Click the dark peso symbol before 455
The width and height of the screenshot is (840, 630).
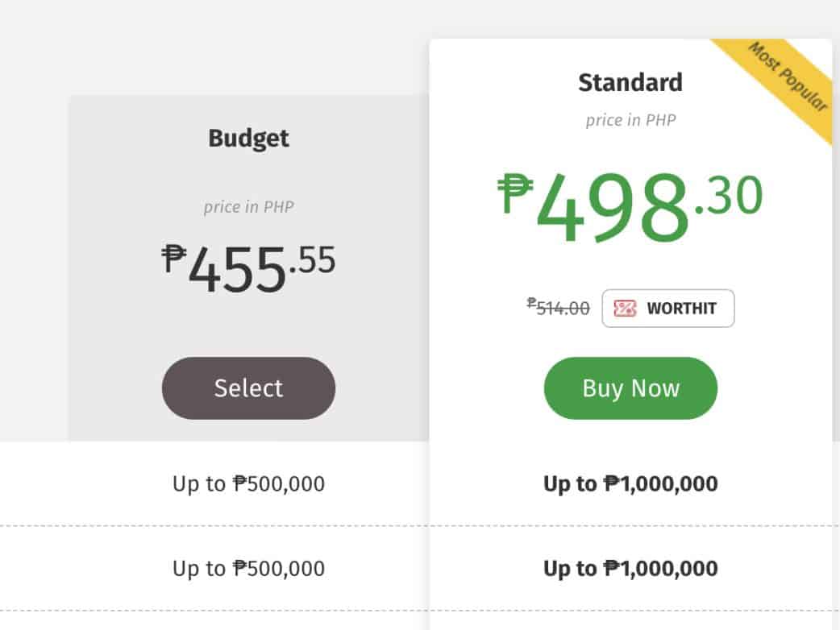click(173, 259)
